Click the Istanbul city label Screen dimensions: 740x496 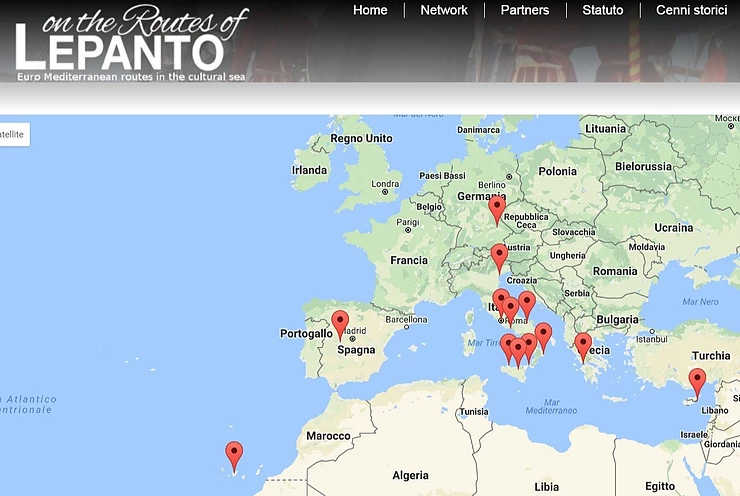[x=652, y=339]
